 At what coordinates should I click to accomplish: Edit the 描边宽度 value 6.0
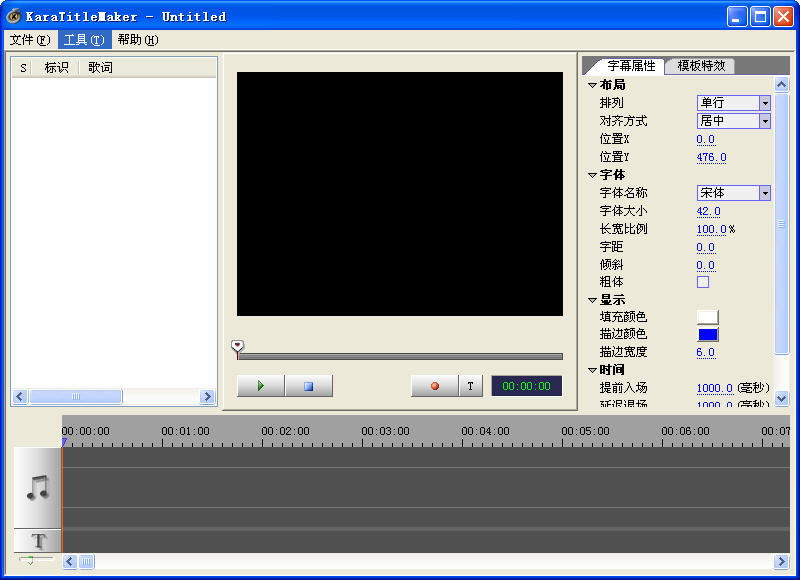706,352
